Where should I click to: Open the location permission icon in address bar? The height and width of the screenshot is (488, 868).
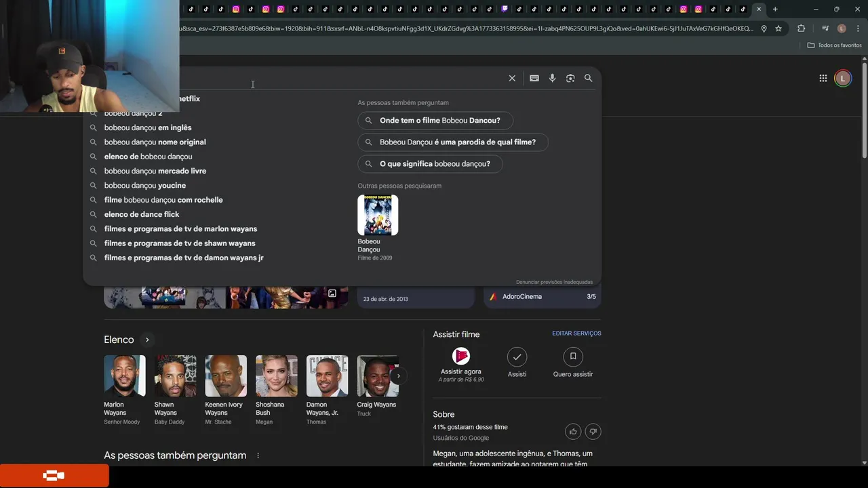pyautogui.click(x=764, y=28)
